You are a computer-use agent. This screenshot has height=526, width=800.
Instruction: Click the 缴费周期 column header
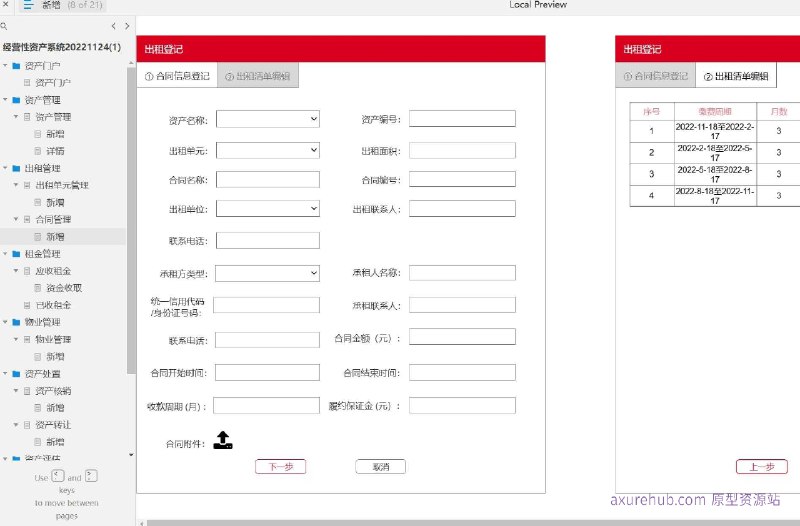click(715, 111)
